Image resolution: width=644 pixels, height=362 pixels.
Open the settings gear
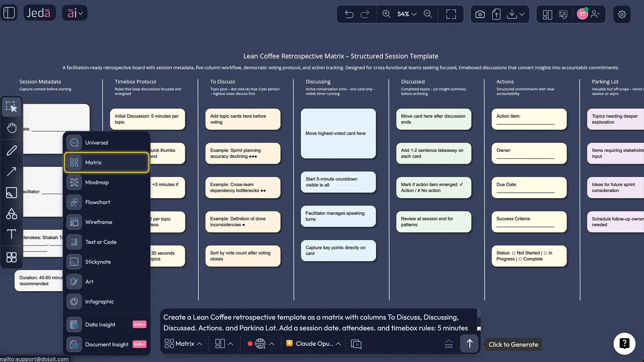[622, 14]
